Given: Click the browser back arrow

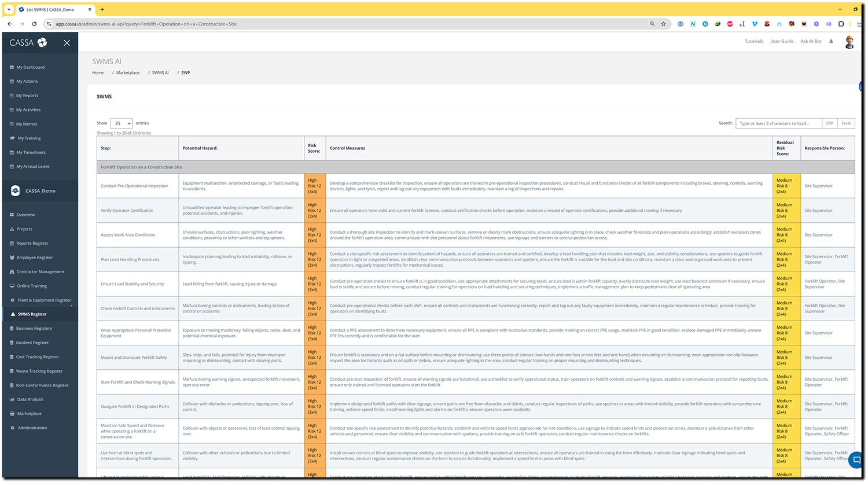Looking at the screenshot, I should (10, 24).
